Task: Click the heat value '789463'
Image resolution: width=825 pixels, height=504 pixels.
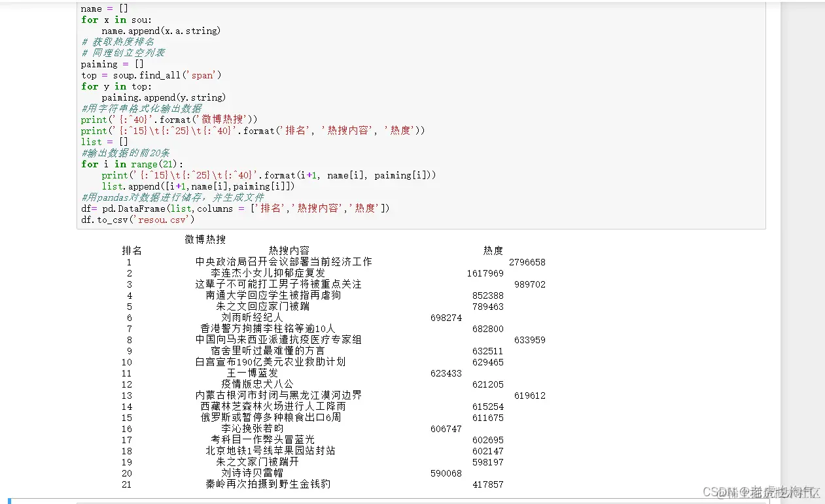Action: (488, 307)
